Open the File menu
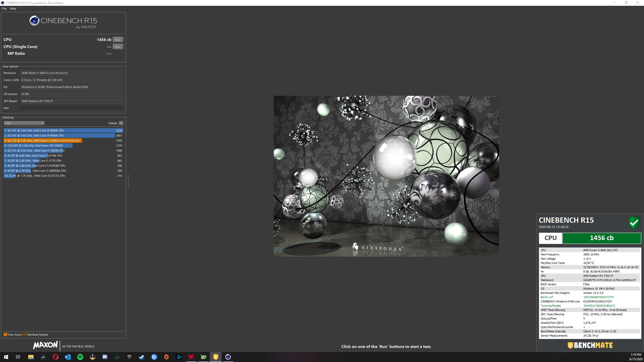The height and width of the screenshot is (362, 644). tap(4, 9)
